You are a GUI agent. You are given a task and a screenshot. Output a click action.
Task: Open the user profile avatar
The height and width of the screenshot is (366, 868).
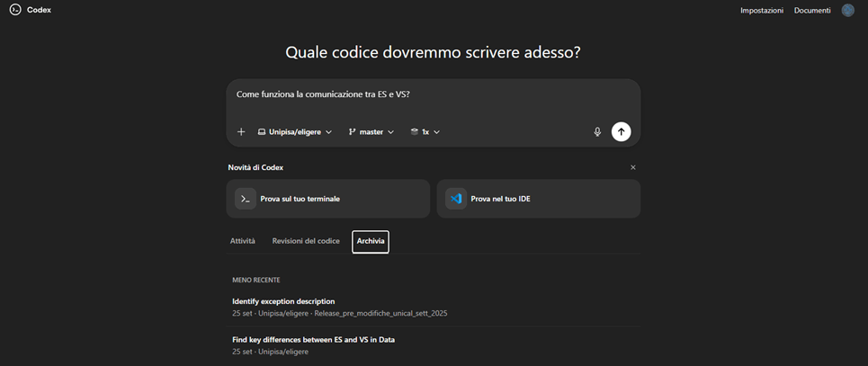pos(847,10)
